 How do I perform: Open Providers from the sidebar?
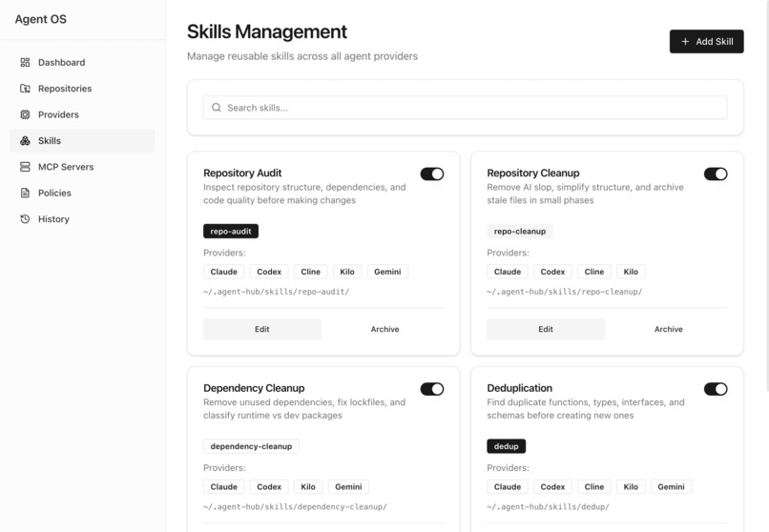(x=82, y=114)
